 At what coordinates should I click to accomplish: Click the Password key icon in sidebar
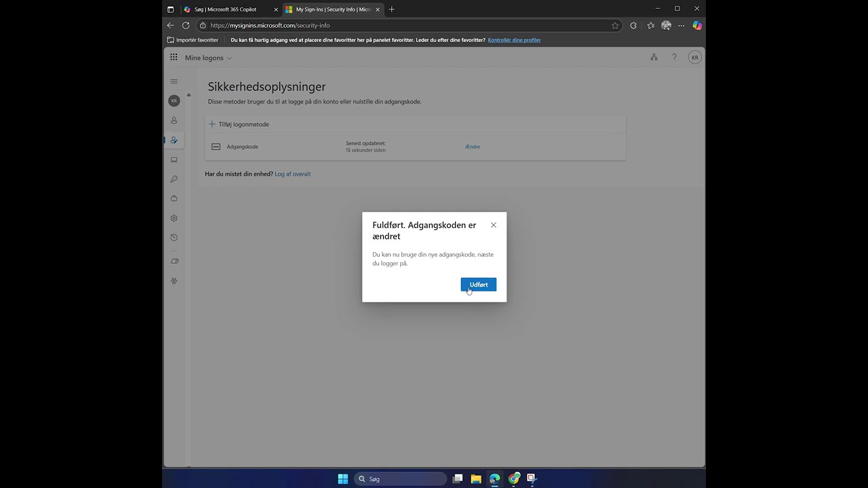click(x=174, y=179)
